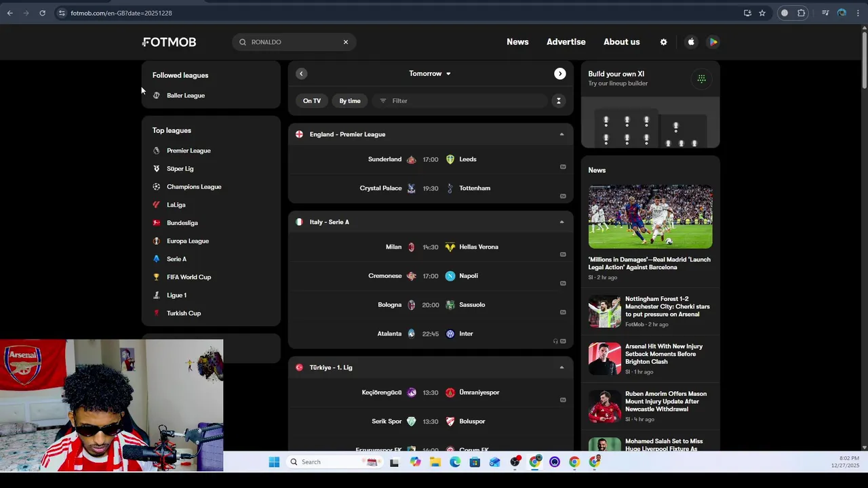
Task: Click TV icon on Crystal Palace-Tottenham row
Action: pyautogui.click(x=563, y=196)
